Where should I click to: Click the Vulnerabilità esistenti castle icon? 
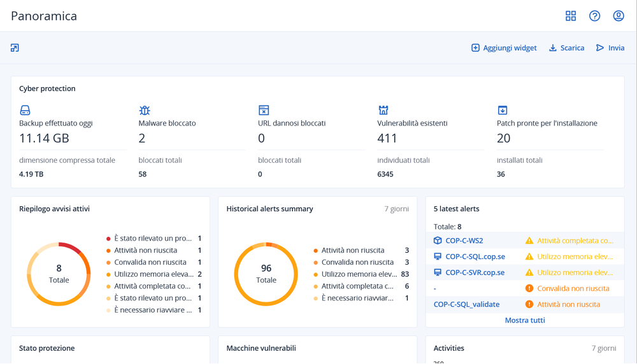point(383,110)
